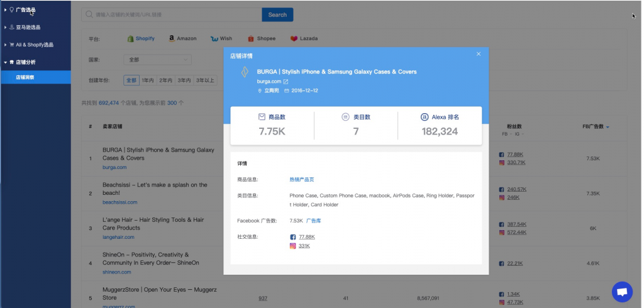Open the chat support bubble
Screen dimensions: 644x308
coord(622,292)
